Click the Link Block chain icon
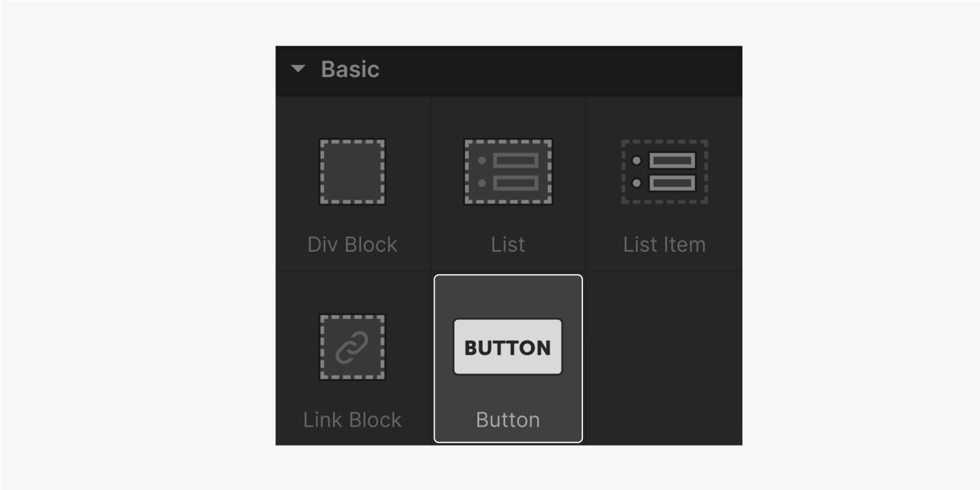This screenshot has height=490, width=980. [x=352, y=347]
